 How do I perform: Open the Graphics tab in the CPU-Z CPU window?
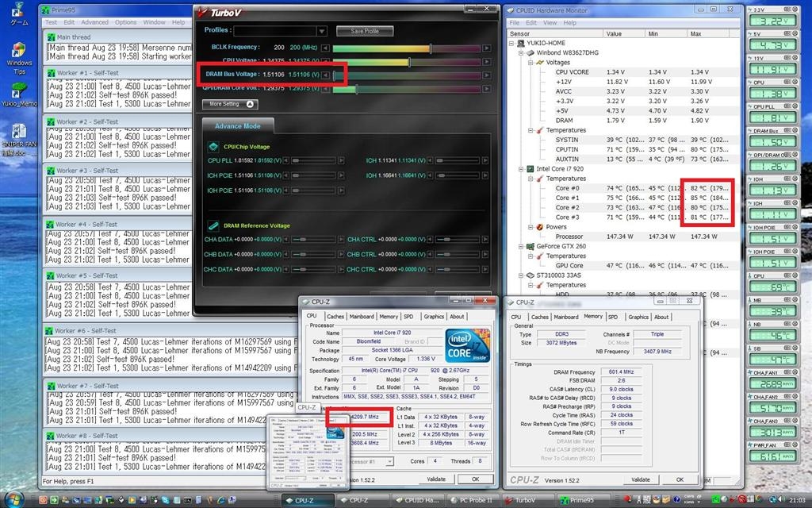[434, 316]
